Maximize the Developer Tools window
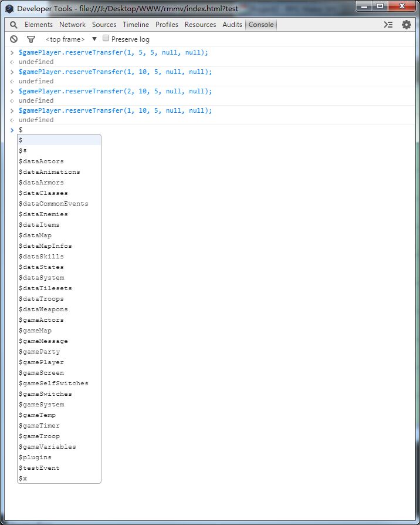The height and width of the screenshot is (525, 420). pyautogui.click(x=380, y=6)
